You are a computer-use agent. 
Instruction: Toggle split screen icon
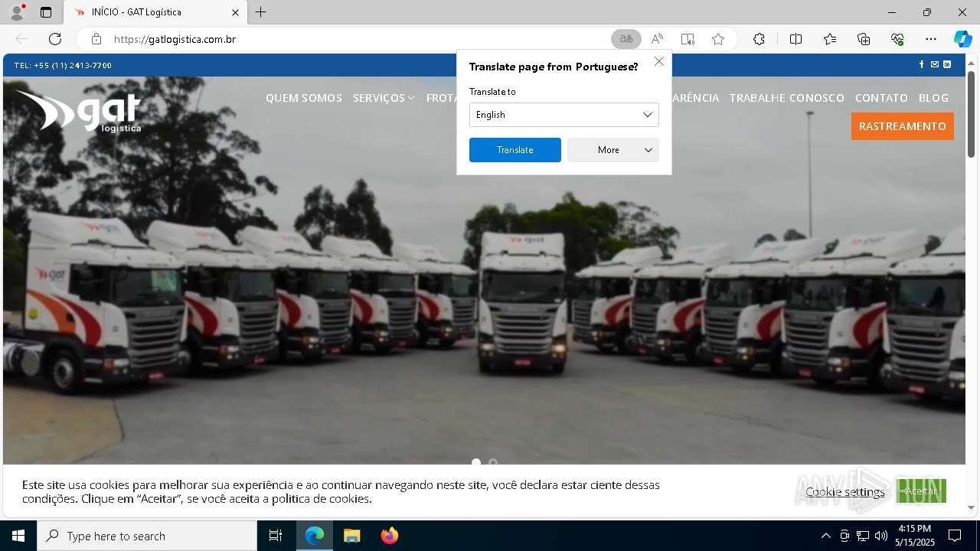click(795, 39)
